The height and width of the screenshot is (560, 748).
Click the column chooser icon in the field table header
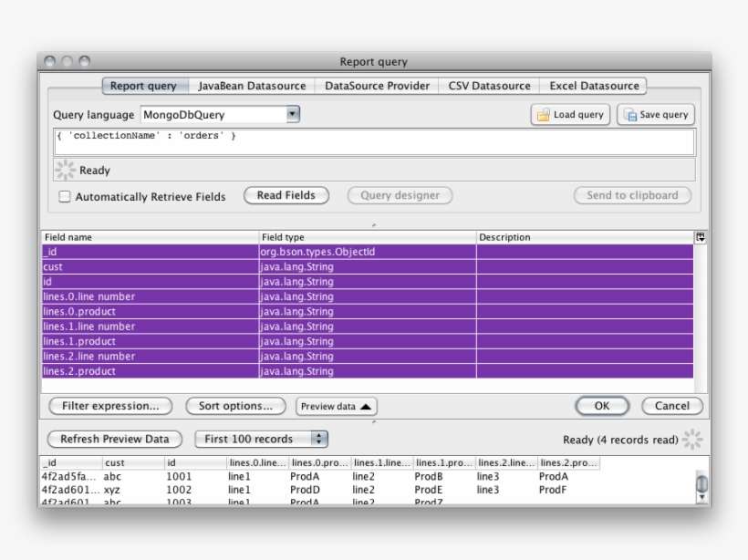(x=700, y=236)
